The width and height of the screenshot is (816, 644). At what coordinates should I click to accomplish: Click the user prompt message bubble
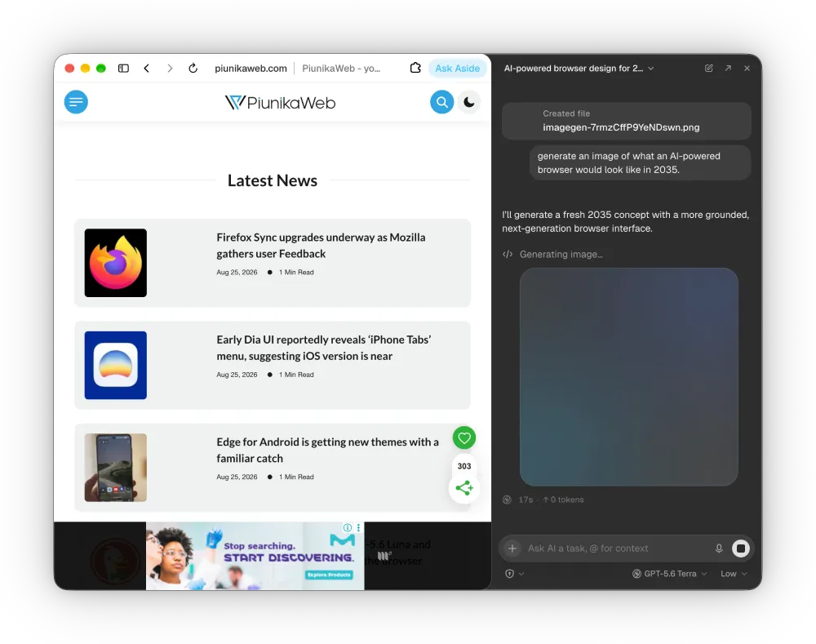tap(640, 163)
